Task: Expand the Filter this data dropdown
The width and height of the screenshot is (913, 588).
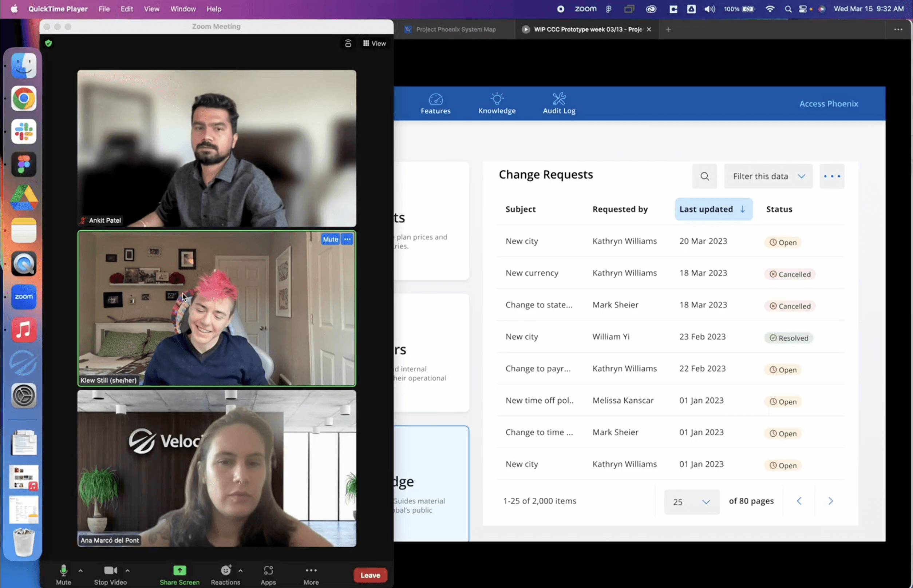Action: pyautogui.click(x=768, y=176)
